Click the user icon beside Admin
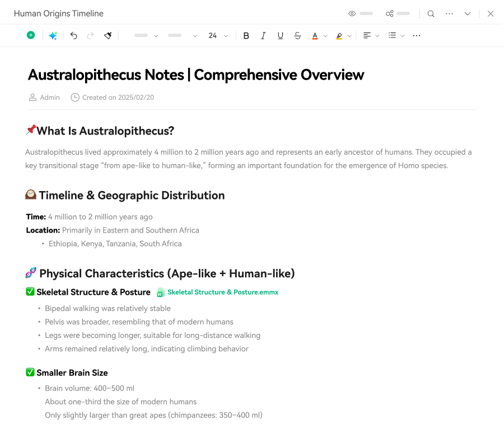 tap(32, 98)
